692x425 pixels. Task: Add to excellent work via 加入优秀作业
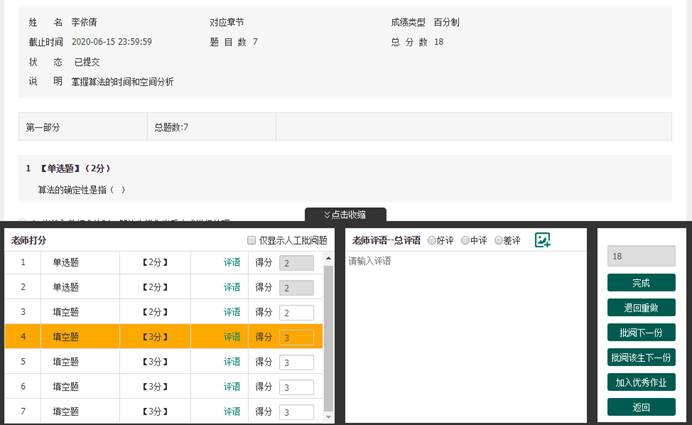click(x=640, y=382)
